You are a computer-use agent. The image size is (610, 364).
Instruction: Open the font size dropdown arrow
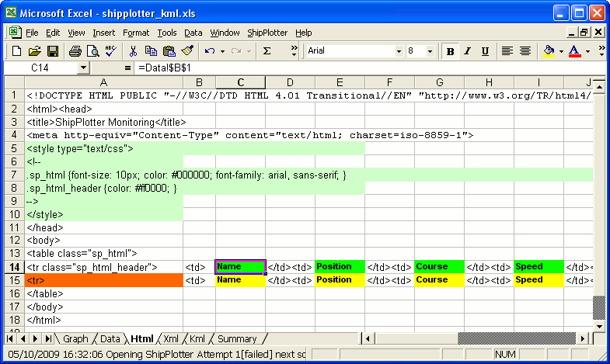click(430, 51)
